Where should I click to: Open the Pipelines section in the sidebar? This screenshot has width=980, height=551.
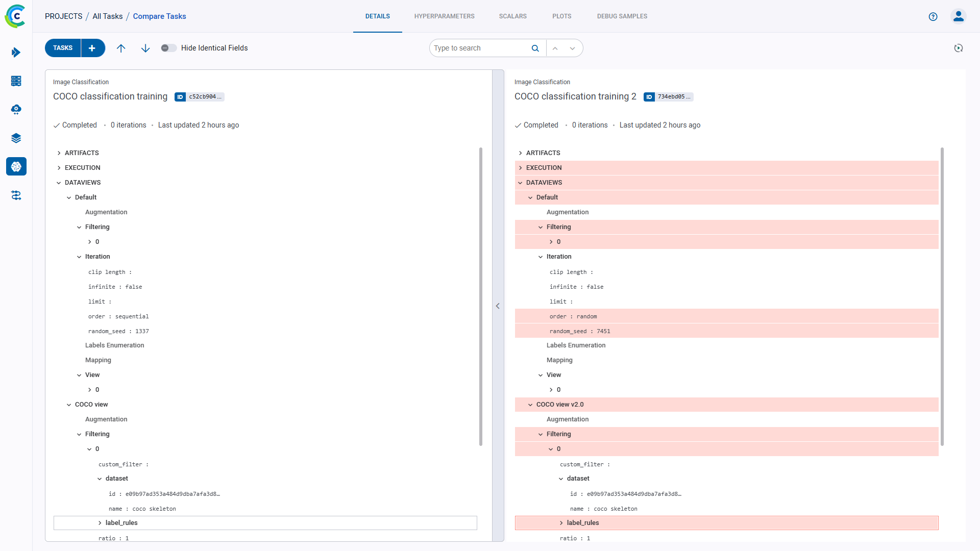pos(16,52)
